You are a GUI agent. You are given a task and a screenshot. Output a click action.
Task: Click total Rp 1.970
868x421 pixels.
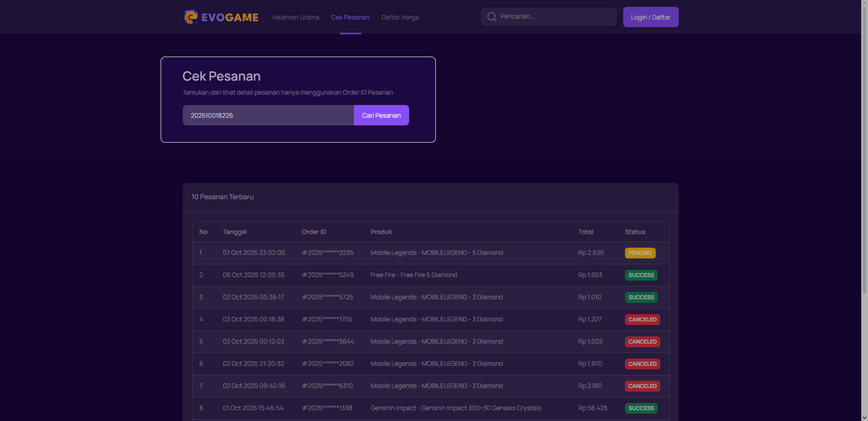(590, 364)
